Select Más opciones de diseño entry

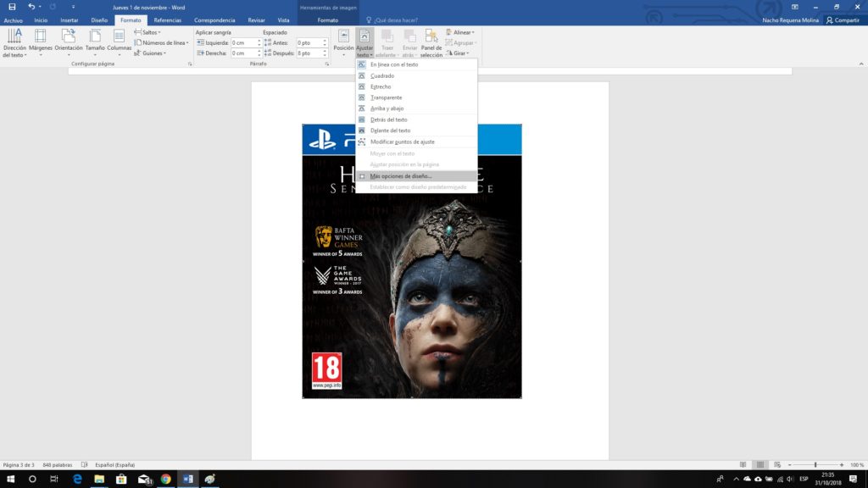pos(400,175)
